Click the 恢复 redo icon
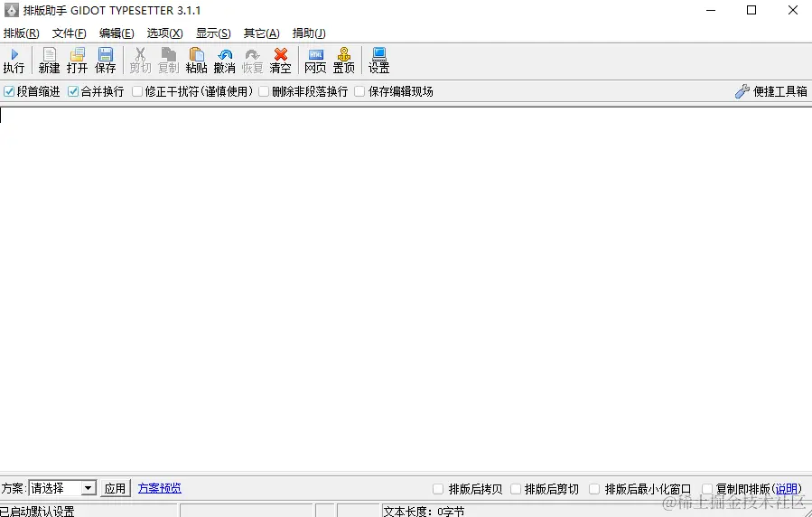Viewport: 812px width, 517px height. tap(252, 61)
